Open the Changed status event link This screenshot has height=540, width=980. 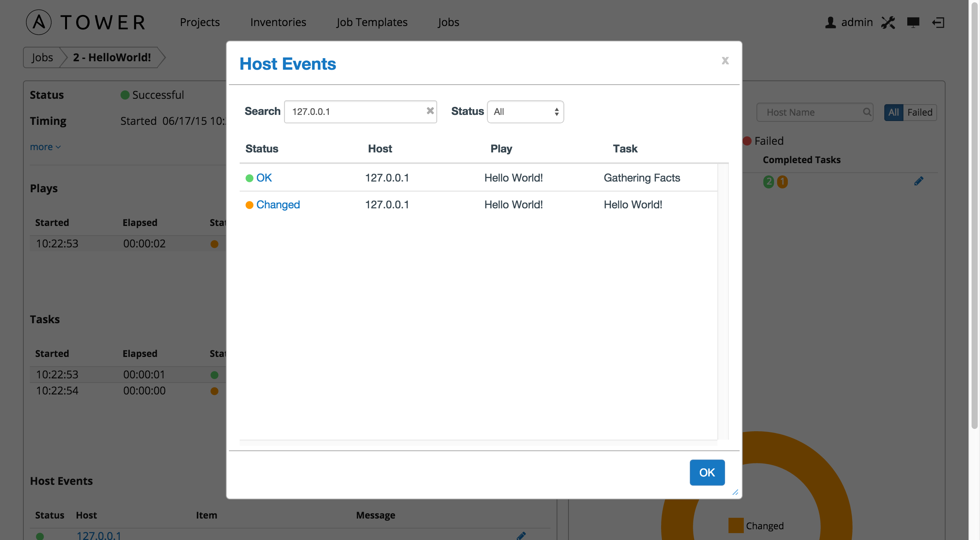tap(278, 205)
